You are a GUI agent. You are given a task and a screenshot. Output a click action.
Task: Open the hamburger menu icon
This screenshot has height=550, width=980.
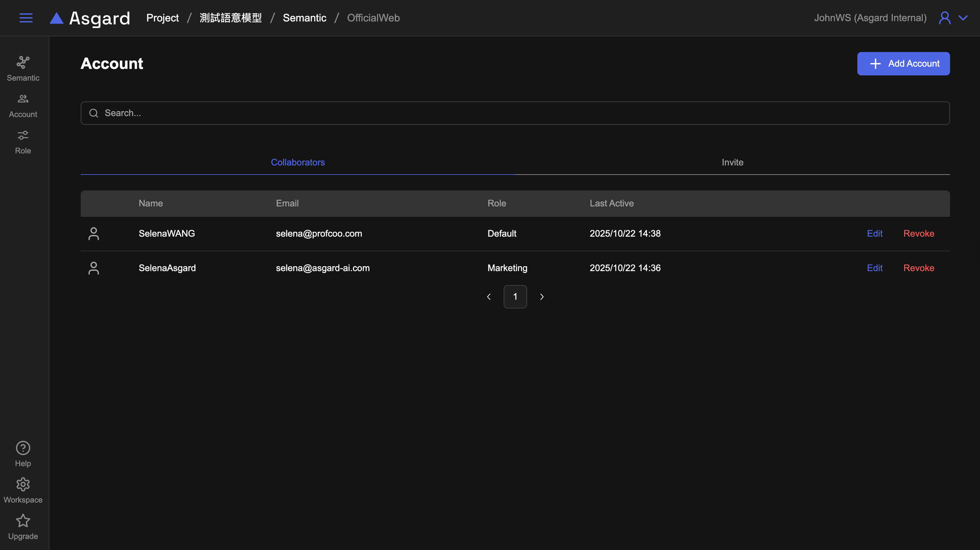coord(26,18)
